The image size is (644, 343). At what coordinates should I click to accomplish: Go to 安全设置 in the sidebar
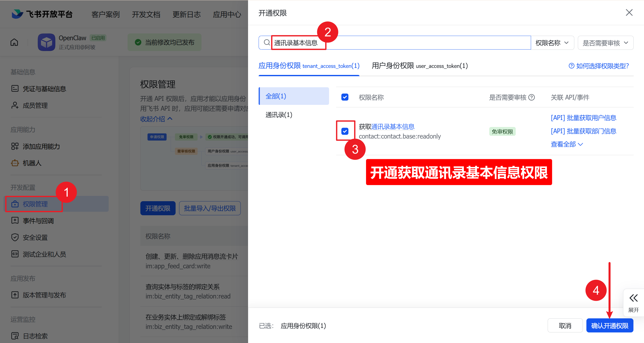pos(35,237)
